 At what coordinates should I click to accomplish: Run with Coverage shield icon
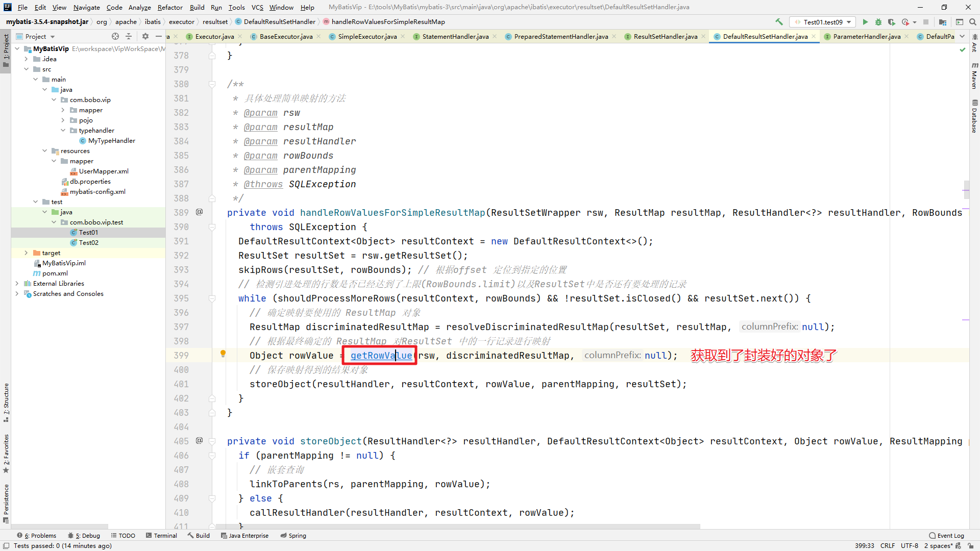coord(891,22)
